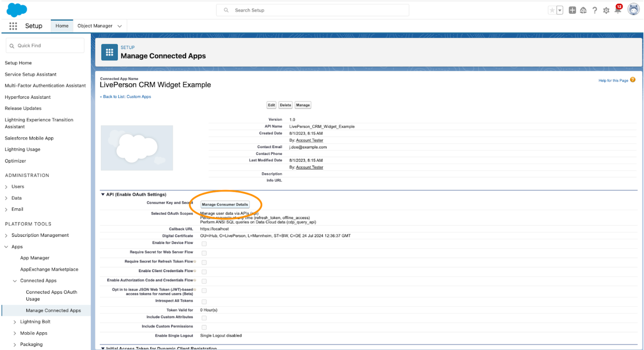Click info icon beside Enable Client Credentials Flow
The image size is (644, 350).
click(195, 271)
